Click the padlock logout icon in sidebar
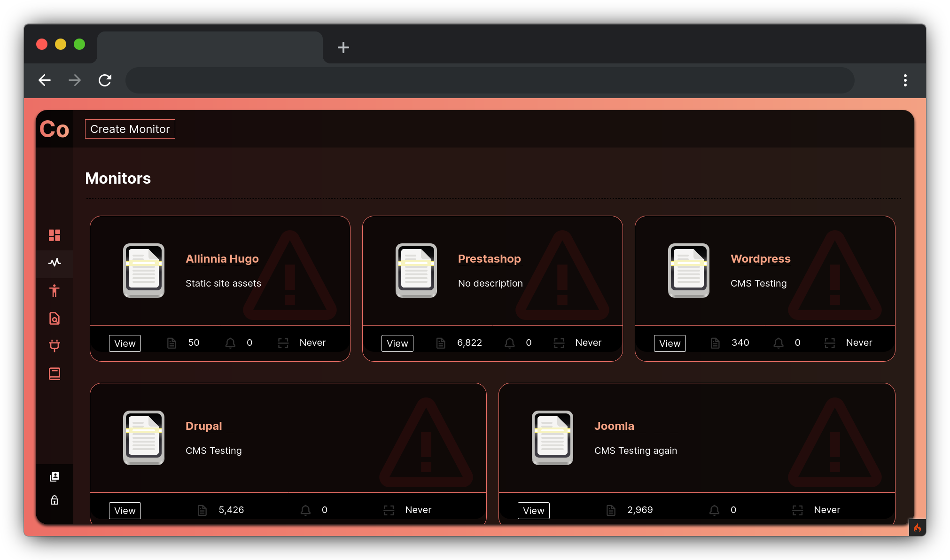The width and height of the screenshot is (950, 560). 55,500
